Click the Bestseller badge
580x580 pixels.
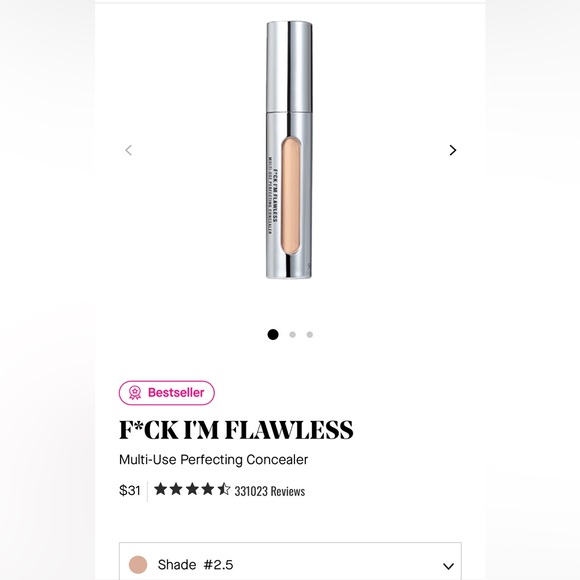tap(167, 393)
